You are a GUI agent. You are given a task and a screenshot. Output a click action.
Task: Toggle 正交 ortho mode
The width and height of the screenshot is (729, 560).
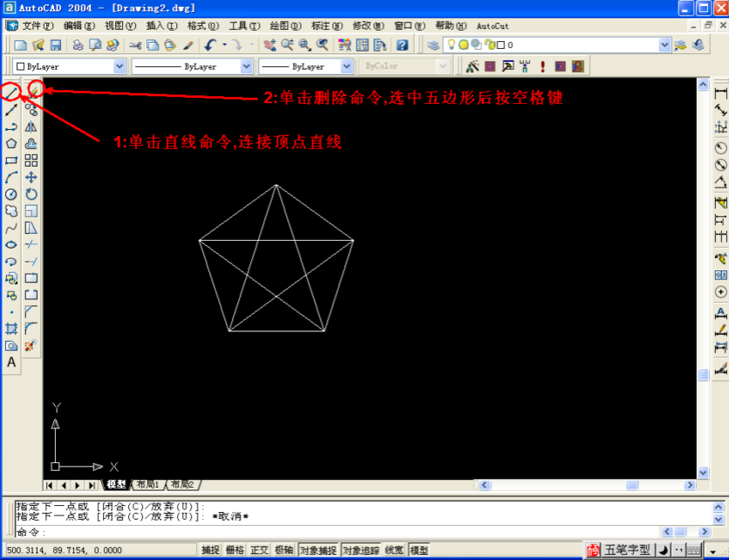coord(259,550)
